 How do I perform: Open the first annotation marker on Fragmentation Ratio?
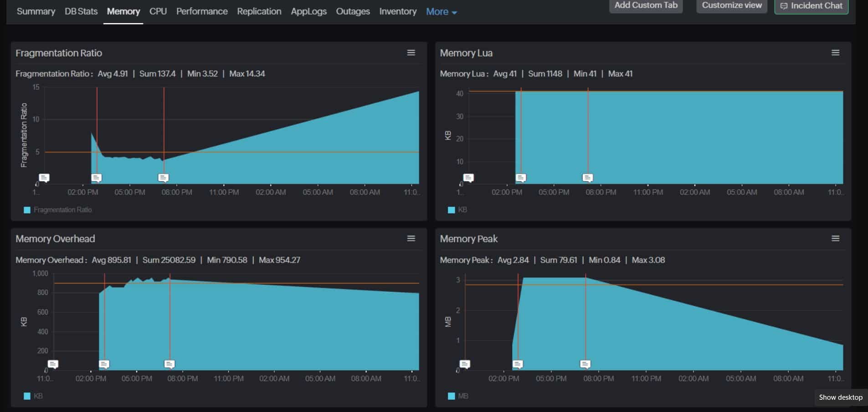44,178
